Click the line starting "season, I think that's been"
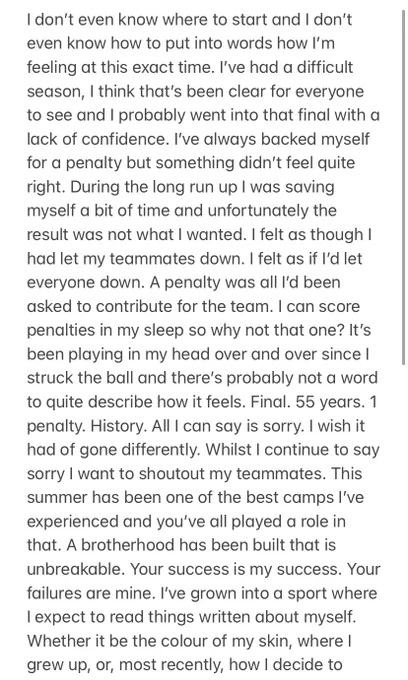Viewport: 408px width, 680px height. coord(195,92)
